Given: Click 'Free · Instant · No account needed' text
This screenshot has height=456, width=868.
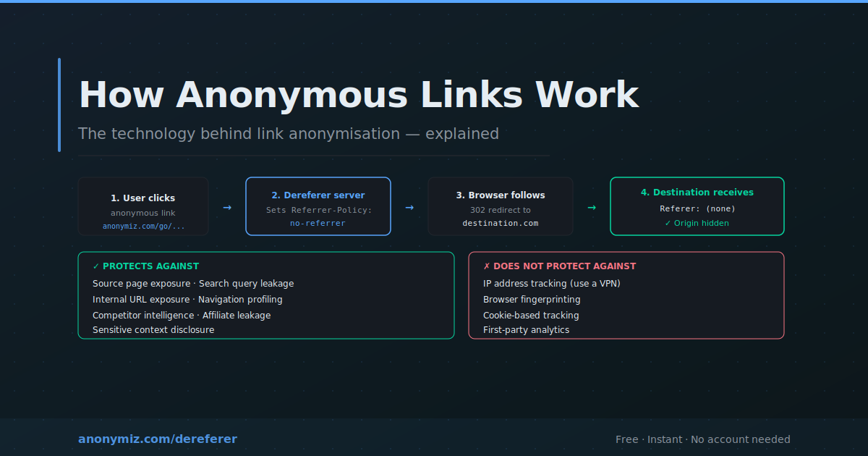Looking at the screenshot, I should [703, 439].
